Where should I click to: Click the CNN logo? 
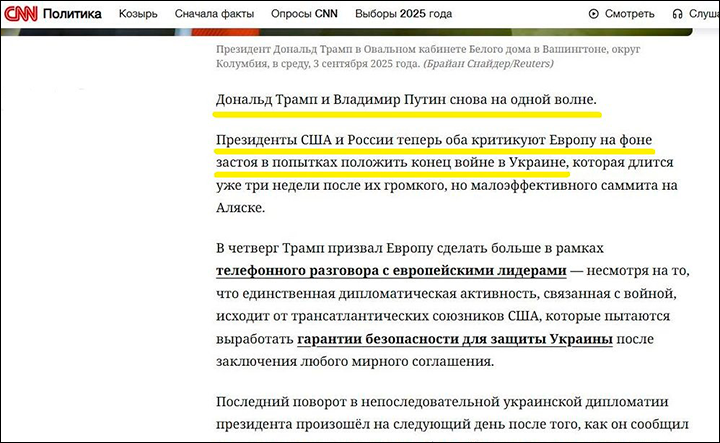pyautogui.click(x=21, y=14)
